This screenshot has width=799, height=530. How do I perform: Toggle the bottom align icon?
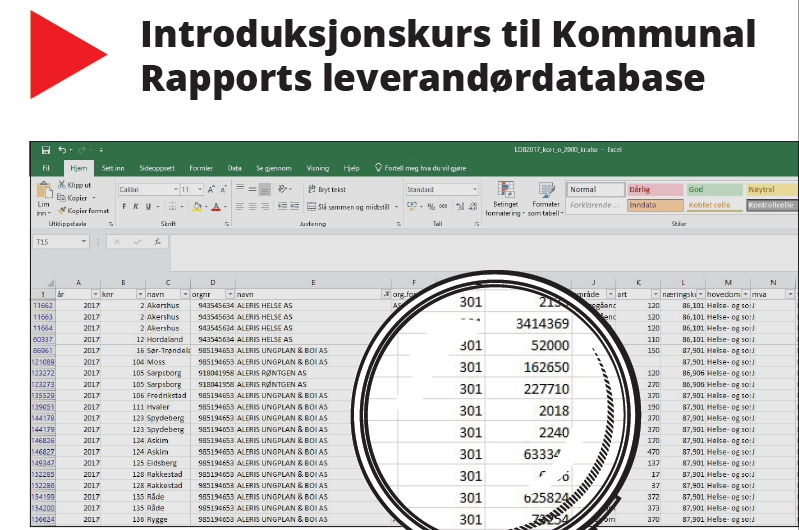click(x=264, y=190)
